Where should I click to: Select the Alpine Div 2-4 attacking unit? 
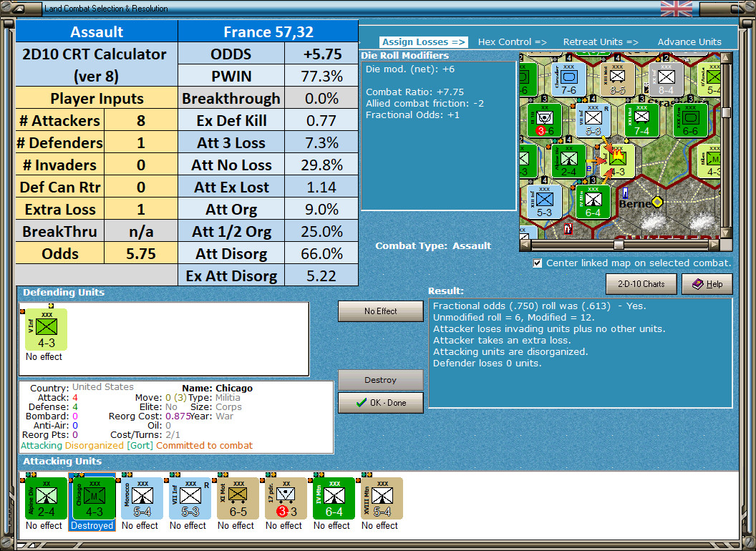[47, 499]
